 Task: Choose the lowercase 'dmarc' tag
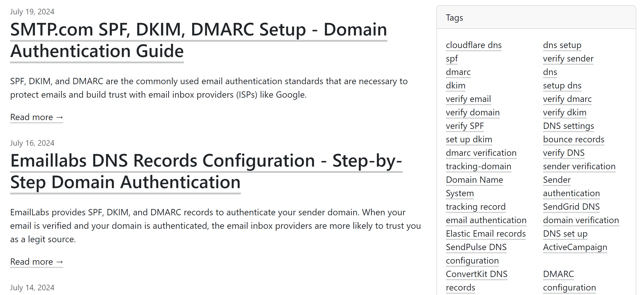click(458, 72)
